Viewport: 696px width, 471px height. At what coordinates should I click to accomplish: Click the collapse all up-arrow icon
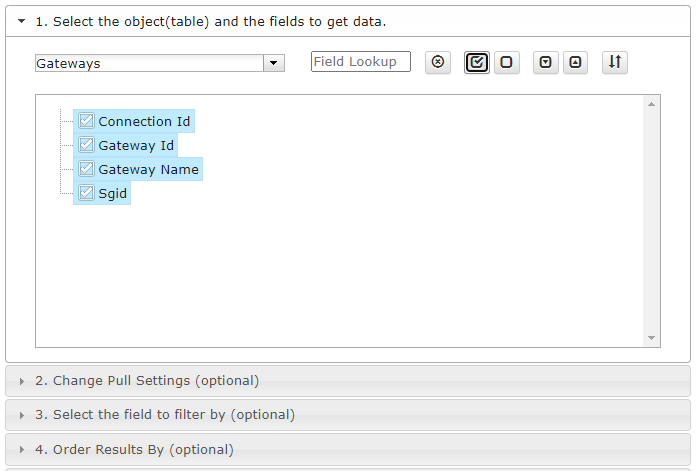[x=575, y=62]
